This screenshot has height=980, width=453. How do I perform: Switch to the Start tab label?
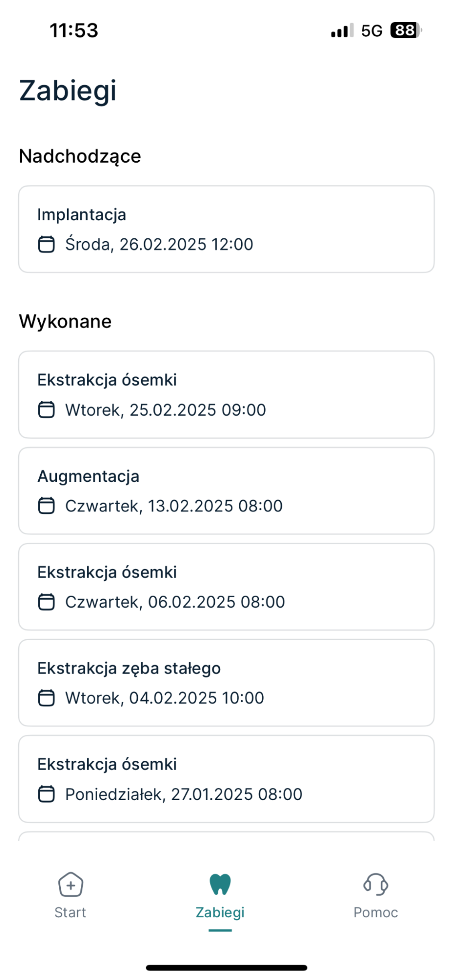pos(70,912)
